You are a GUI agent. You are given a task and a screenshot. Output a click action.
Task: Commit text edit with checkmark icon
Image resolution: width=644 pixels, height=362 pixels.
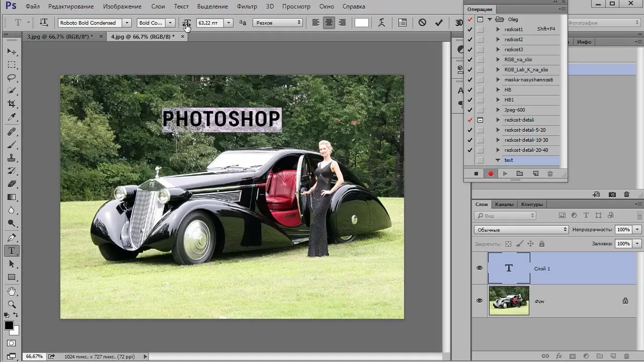coord(439,23)
